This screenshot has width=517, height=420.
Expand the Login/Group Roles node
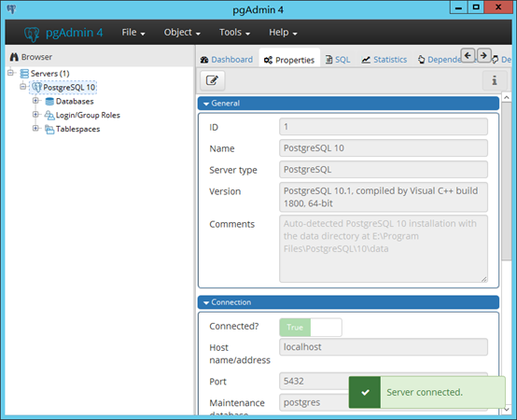point(35,115)
